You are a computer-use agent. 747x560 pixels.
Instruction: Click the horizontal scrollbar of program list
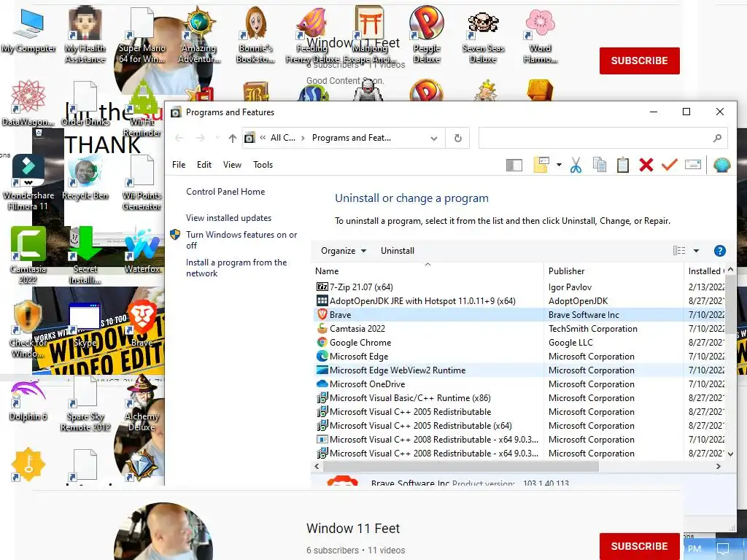coord(461,467)
